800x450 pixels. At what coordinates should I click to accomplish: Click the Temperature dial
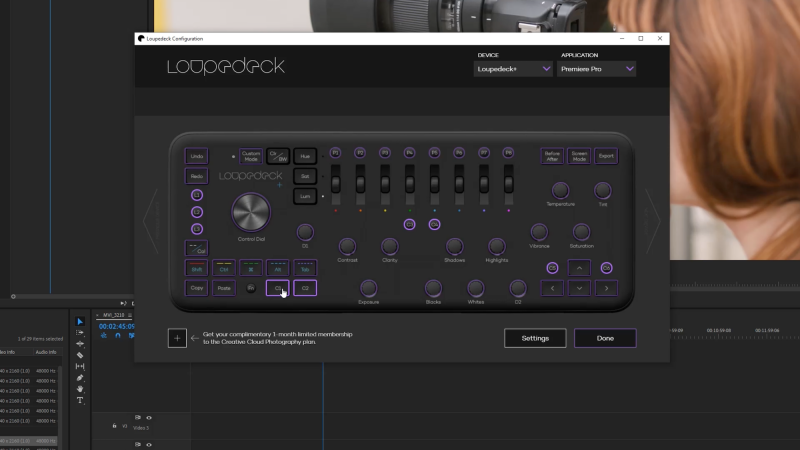[560, 190]
